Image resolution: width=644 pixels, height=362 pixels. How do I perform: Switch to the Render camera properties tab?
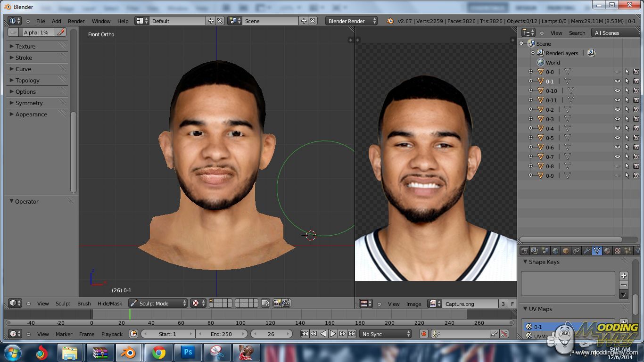click(x=524, y=251)
